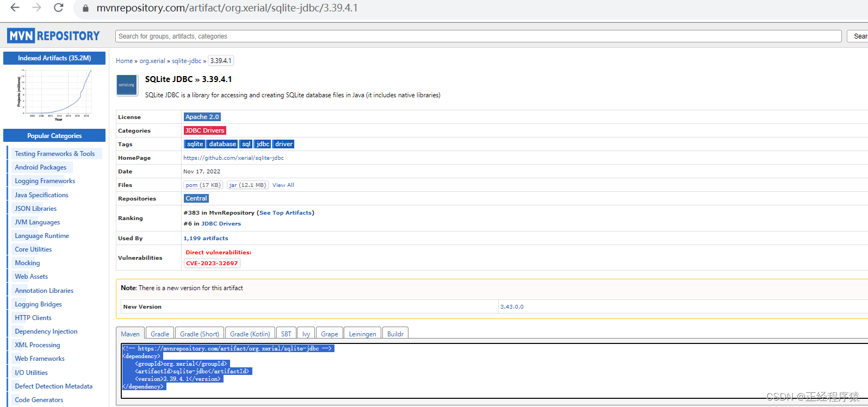Click the Apache 2.0 license badge
Viewport: 868px width, 407px height.
(202, 117)
